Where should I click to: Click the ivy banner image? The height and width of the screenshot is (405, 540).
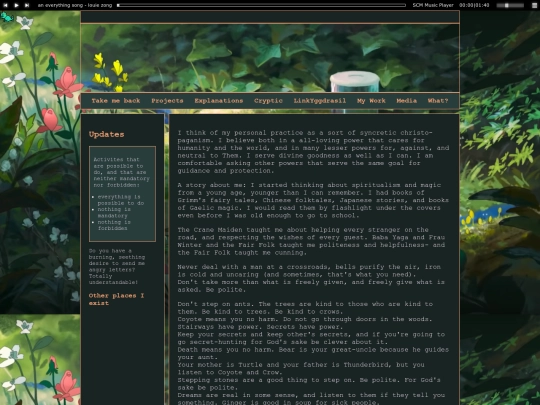click(x=270, y=58)
